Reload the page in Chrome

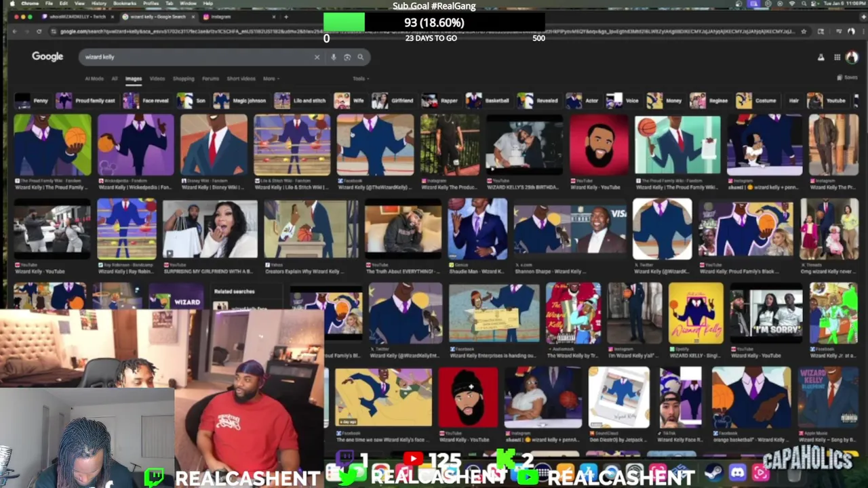tap(39, 31)
